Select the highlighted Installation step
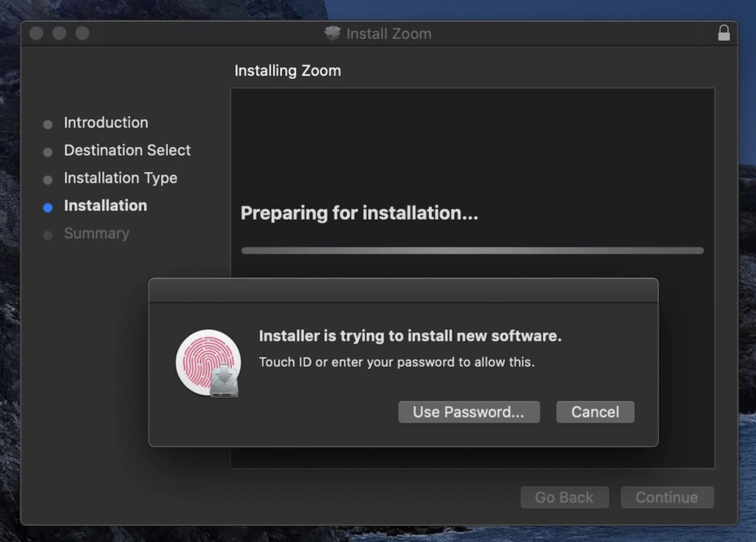The image size is (756, 542). tap(106, 206)
